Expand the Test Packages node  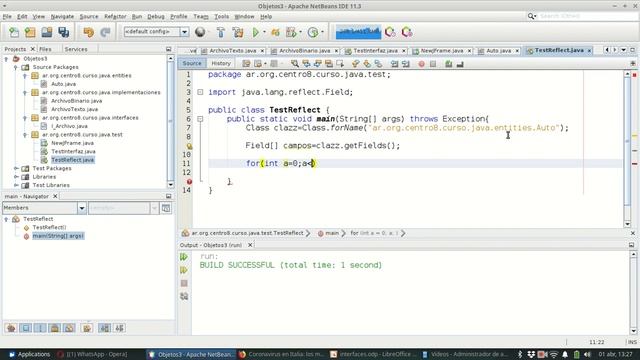pos(16,168)
